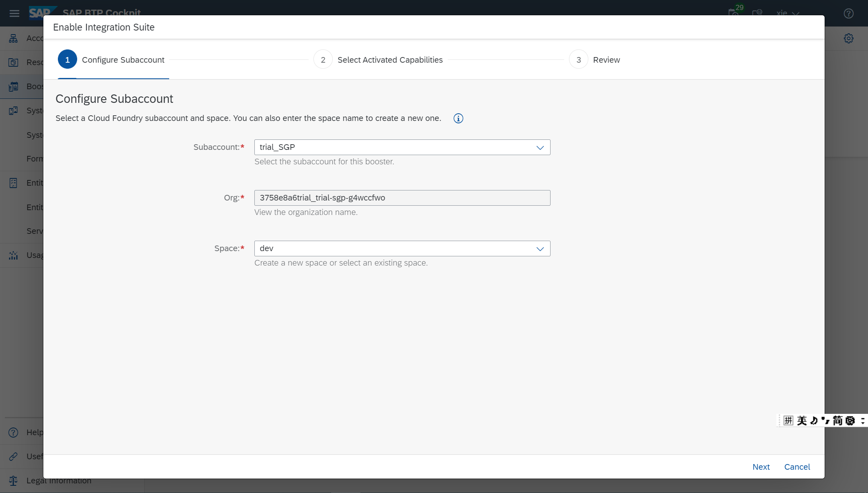
Task: Click the Account Explorer sidebar icon
Action: [13, 38]
